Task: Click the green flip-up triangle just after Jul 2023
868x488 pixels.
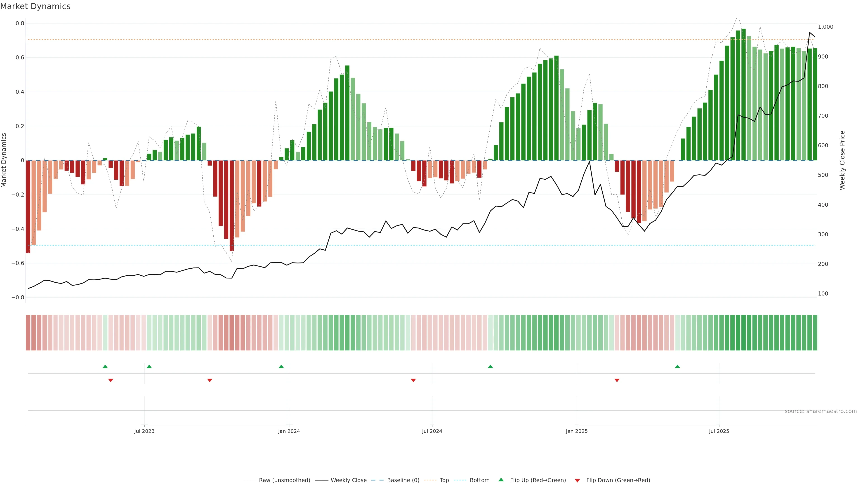Action: tap(149, 366)
